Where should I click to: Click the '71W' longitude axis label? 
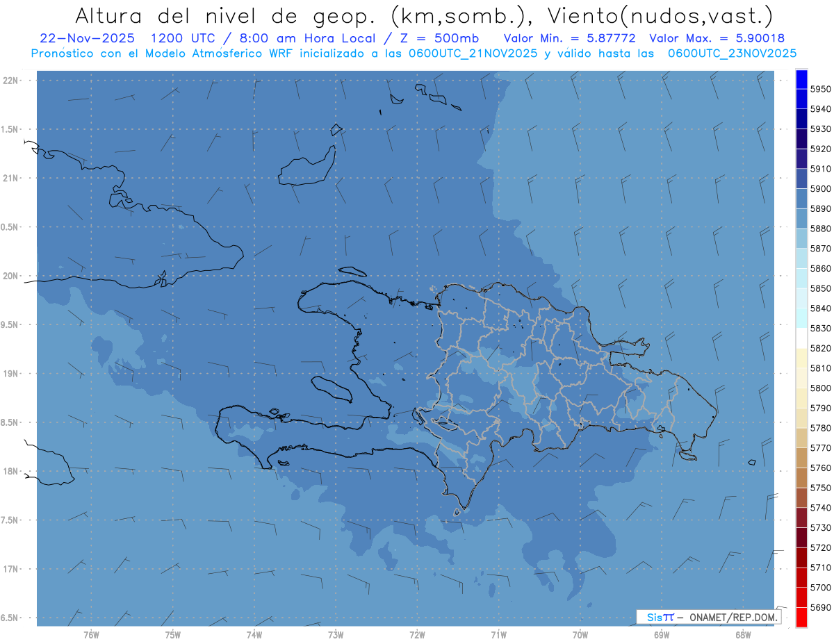[498, 634]
